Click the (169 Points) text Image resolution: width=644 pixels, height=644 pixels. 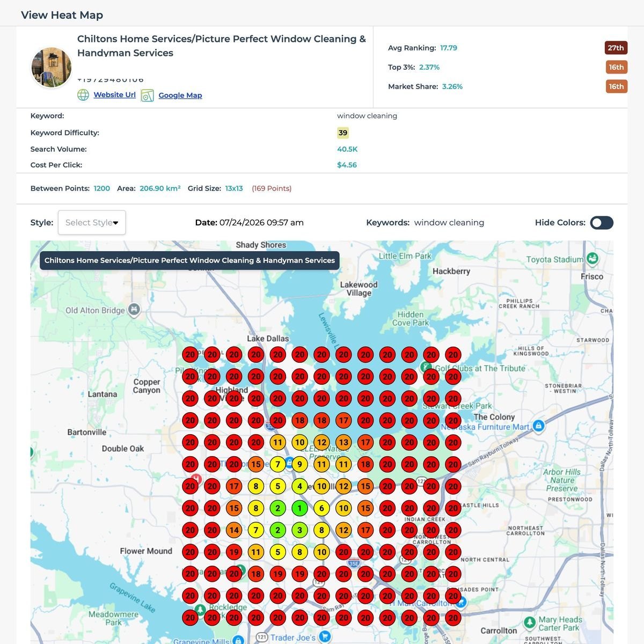click(x=272, y=188)
